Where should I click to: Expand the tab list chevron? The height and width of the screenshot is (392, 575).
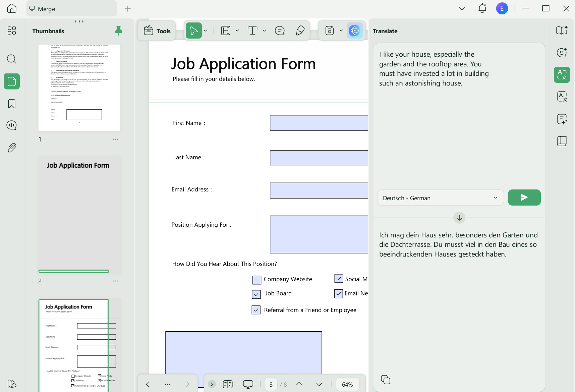pos(462,9)
